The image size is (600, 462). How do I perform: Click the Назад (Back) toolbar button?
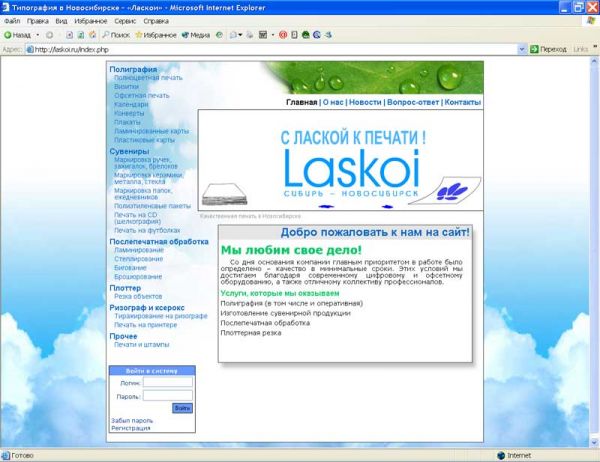pyautogui.click(x=17, y=35)
